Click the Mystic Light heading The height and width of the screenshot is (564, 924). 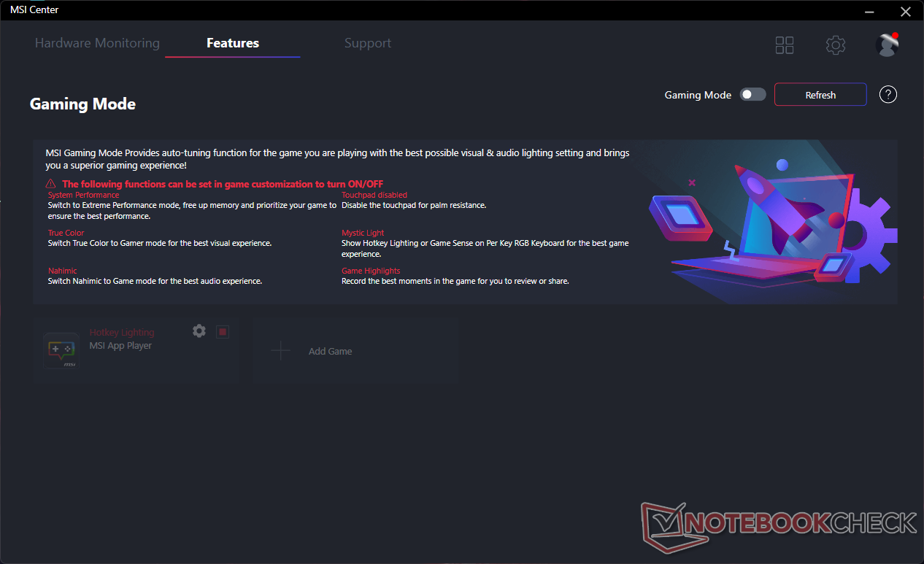click(x=363, y=233)
